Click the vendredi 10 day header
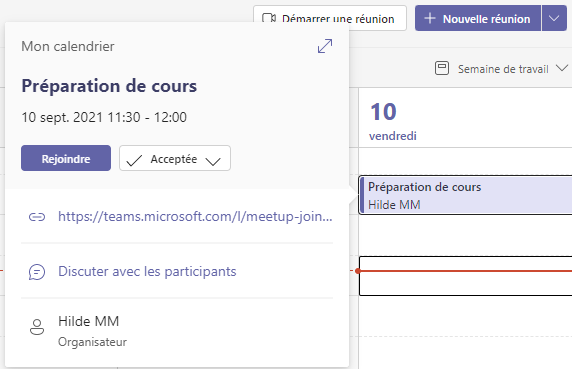 tap(393, 121)
